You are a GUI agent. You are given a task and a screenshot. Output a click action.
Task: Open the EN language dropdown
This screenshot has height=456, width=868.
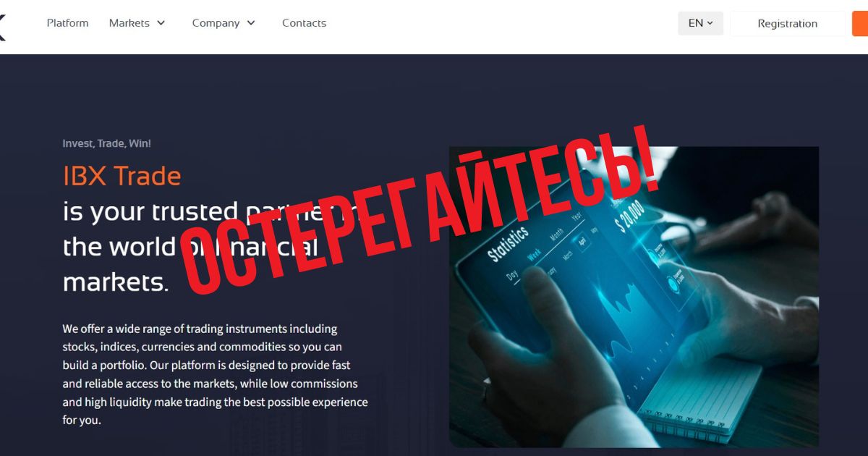click(x=700, y=23)
